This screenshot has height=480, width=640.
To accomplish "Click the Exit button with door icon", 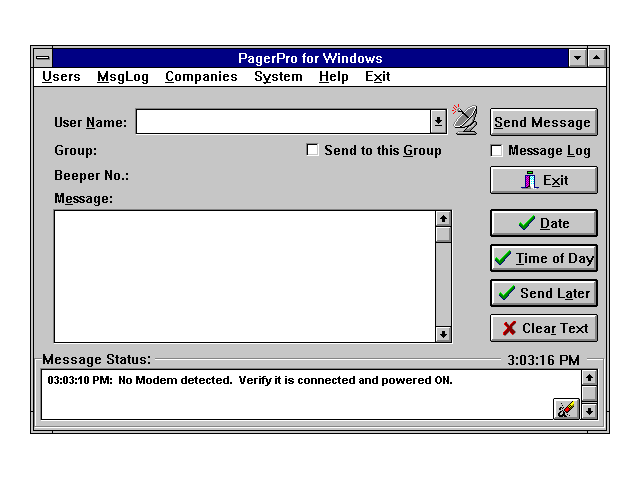I will [x=544, y=180].
